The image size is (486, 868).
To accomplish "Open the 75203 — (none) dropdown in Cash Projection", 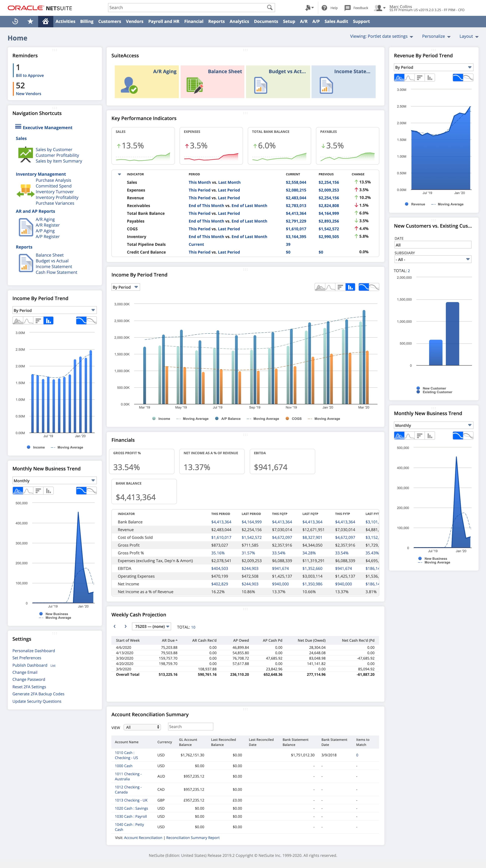I will pos(151,626).
